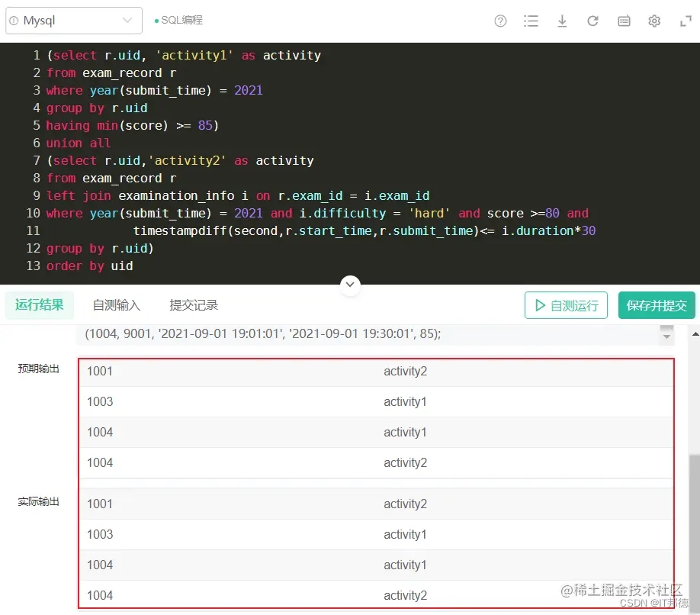Click 'union all' on code line 6
The image size is (700, 615).
pos(78,143)
